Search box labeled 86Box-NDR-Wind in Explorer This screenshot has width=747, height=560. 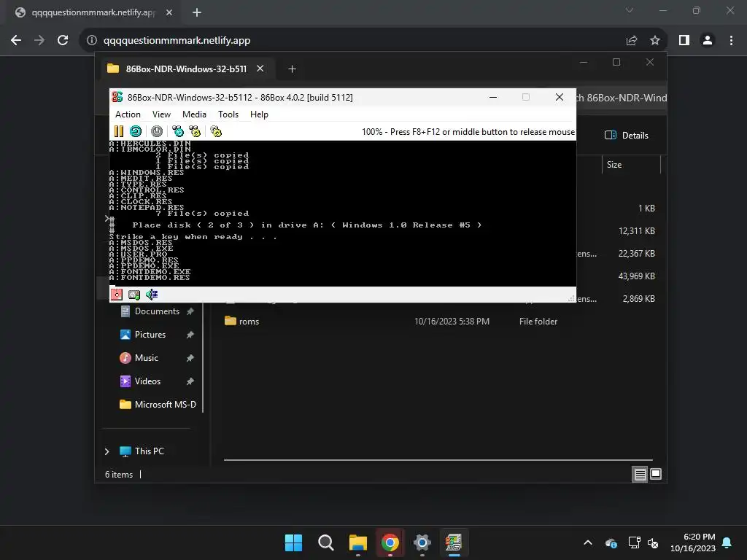click(x=622, y=98)
